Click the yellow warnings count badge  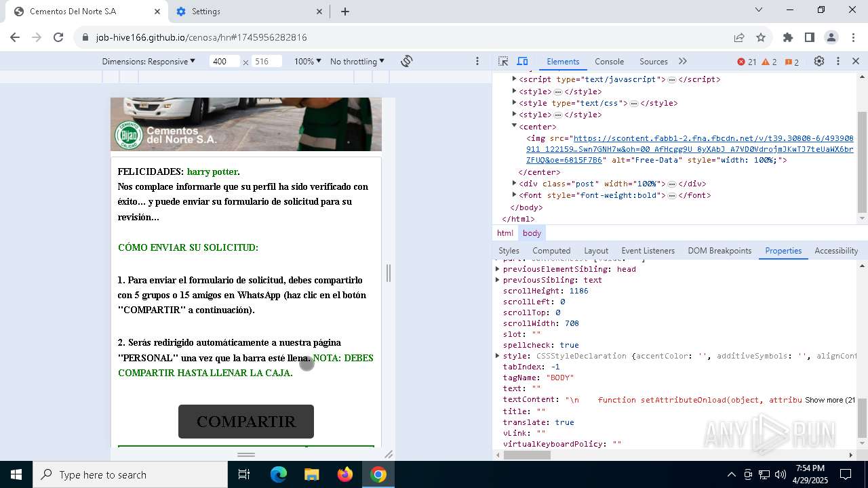coord(770,62)
